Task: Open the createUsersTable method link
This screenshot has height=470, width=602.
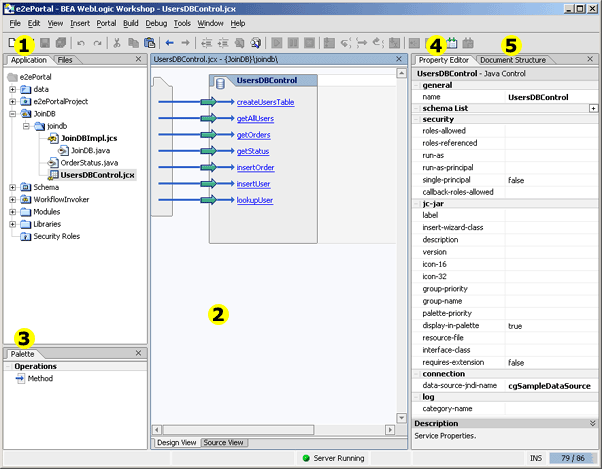Action: tap(265, 102)
